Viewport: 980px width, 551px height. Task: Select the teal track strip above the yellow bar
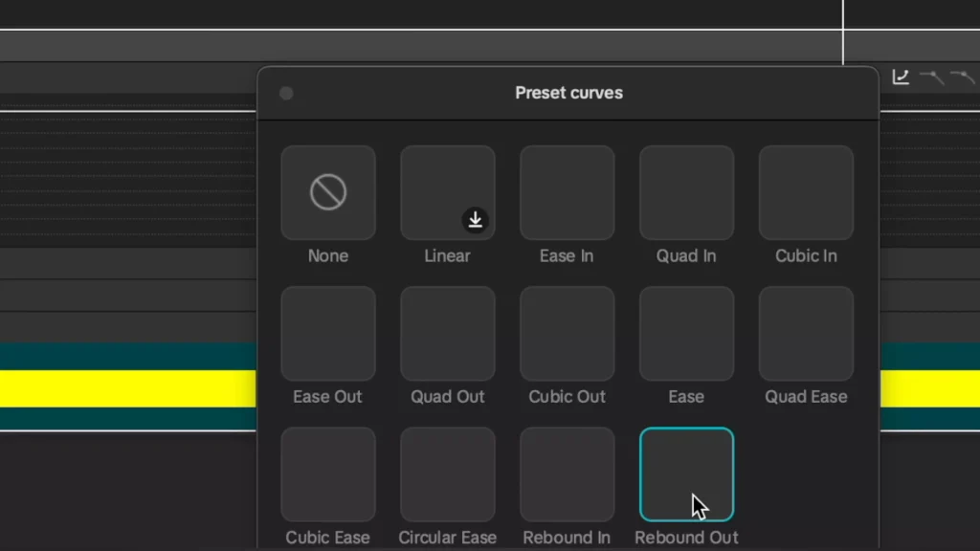click(x=124, y=356)
